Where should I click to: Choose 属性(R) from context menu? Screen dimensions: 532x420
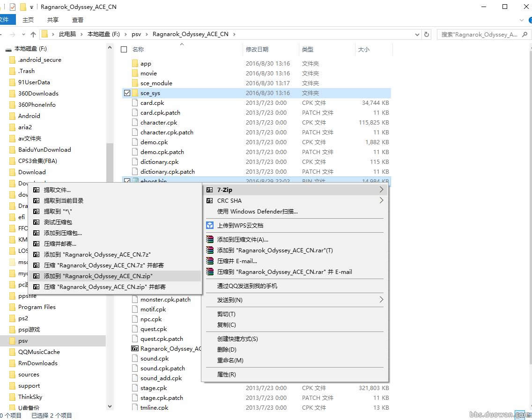227,375
